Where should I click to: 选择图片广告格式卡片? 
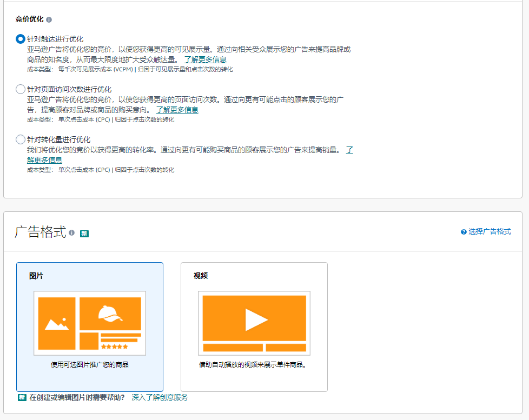[90, 325]
